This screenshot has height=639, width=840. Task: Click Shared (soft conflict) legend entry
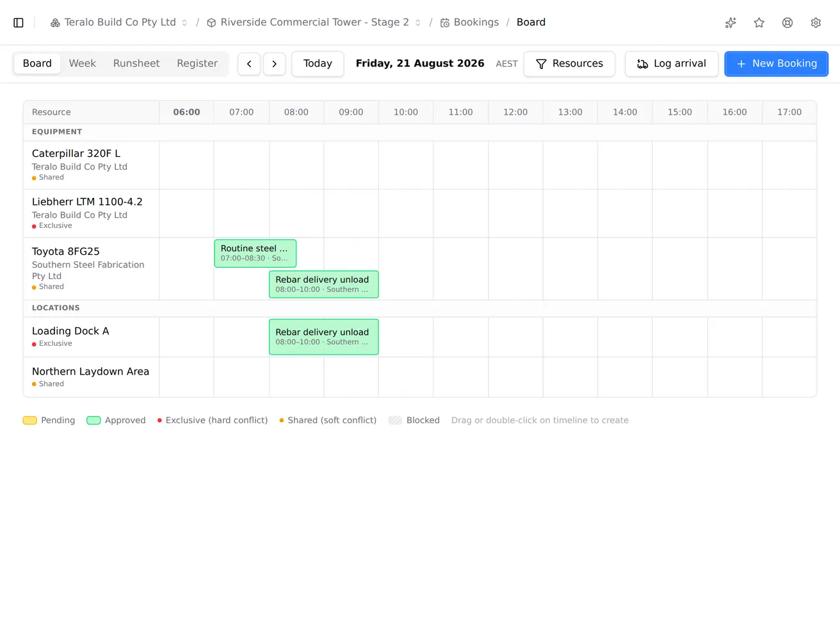coord(328,421)
